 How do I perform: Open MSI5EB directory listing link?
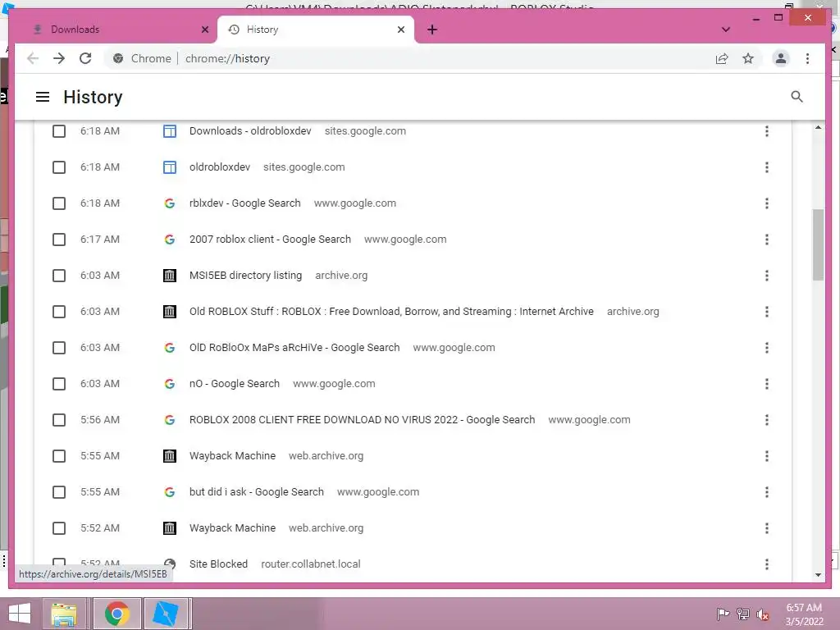(x=245, y=276)
